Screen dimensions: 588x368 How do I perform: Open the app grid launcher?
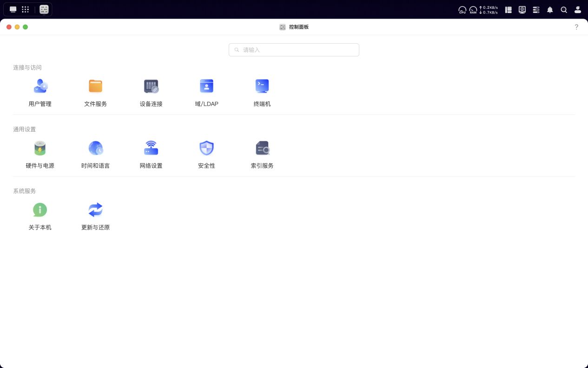pos(26,9)
